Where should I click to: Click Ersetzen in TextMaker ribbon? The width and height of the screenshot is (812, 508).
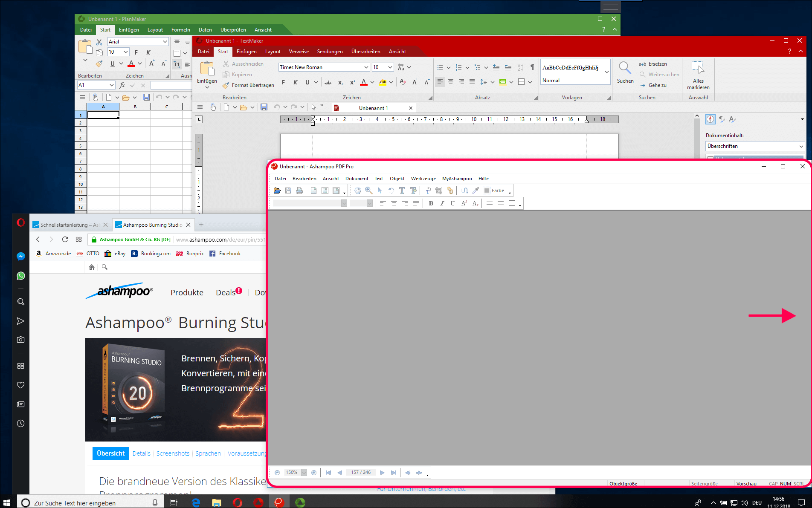652,64
